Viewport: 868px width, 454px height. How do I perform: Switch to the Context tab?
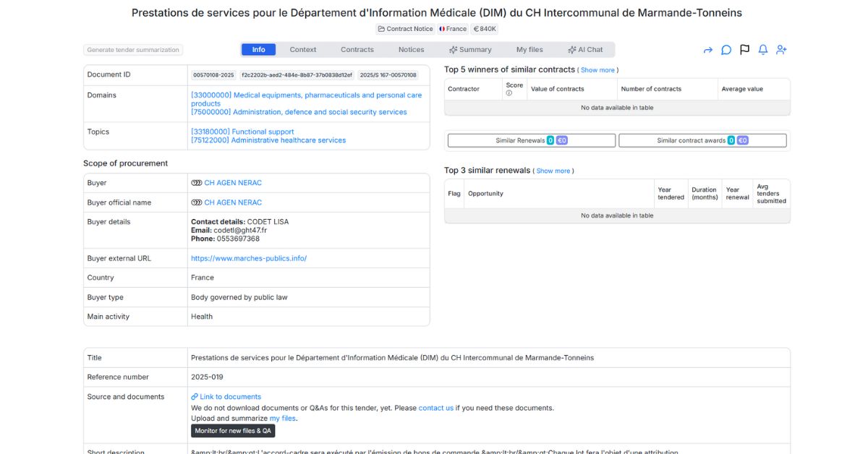(303, 50)
